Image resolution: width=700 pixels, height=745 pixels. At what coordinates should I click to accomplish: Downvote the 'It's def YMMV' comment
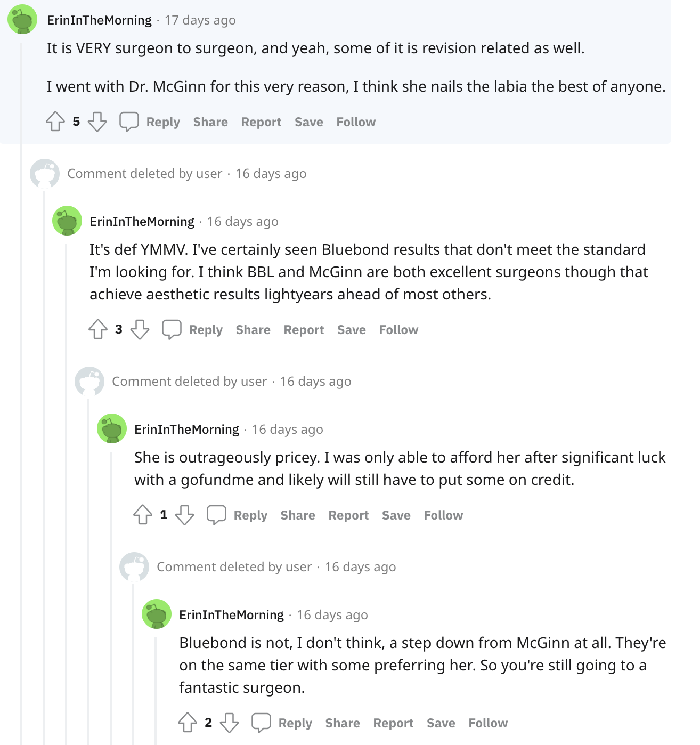(x=140, y=329)
